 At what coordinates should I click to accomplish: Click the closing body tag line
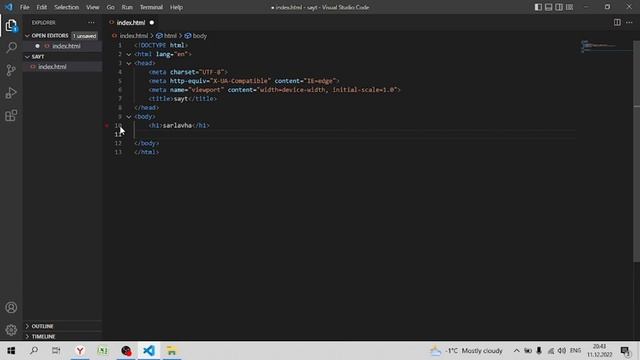(x=147, y=143)
